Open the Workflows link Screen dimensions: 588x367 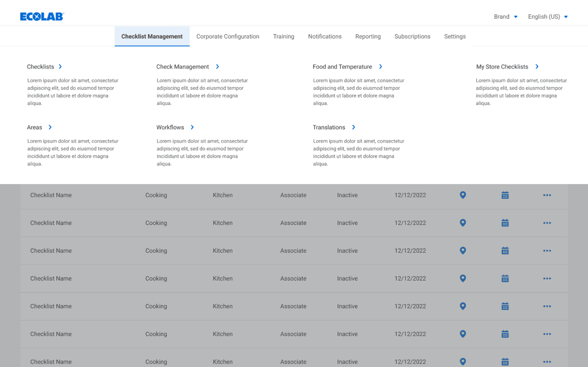170,127
